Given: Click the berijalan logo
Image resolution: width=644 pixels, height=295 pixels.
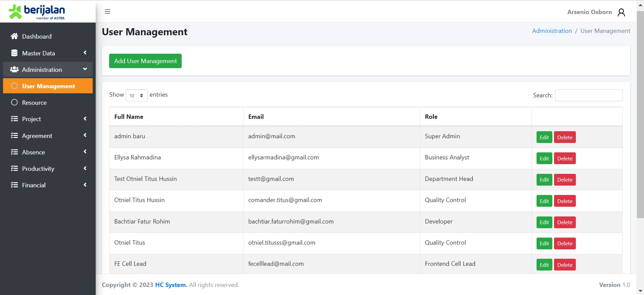Looking at the screenshot, I should 37,12.
